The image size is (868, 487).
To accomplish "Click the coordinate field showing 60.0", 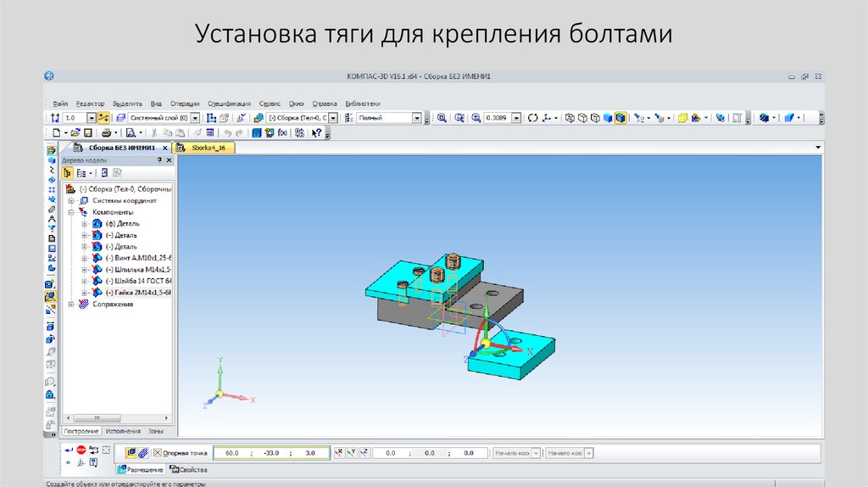I will pos(227,454).
